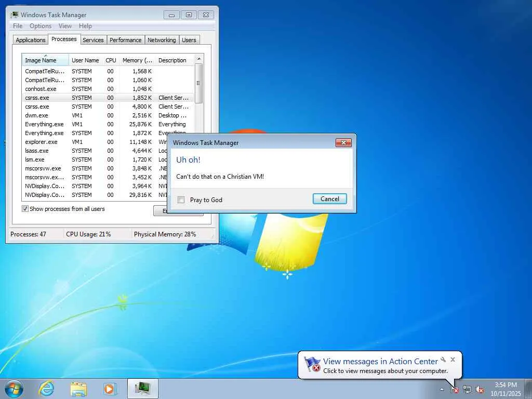Viewport: 532px width, 399px height.
Task: Select NVDisplay.Co row using 29,816 K
Action: point(96,195)
